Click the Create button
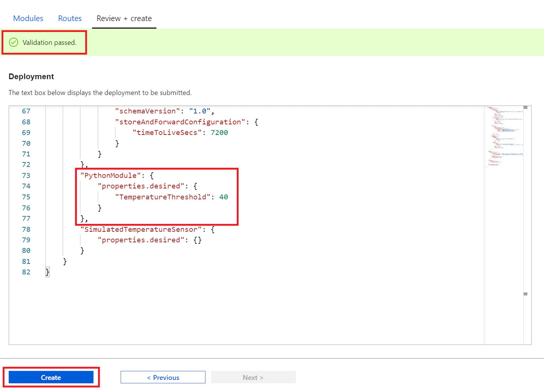This screenshot has height=392, width=544. point(51,377)
